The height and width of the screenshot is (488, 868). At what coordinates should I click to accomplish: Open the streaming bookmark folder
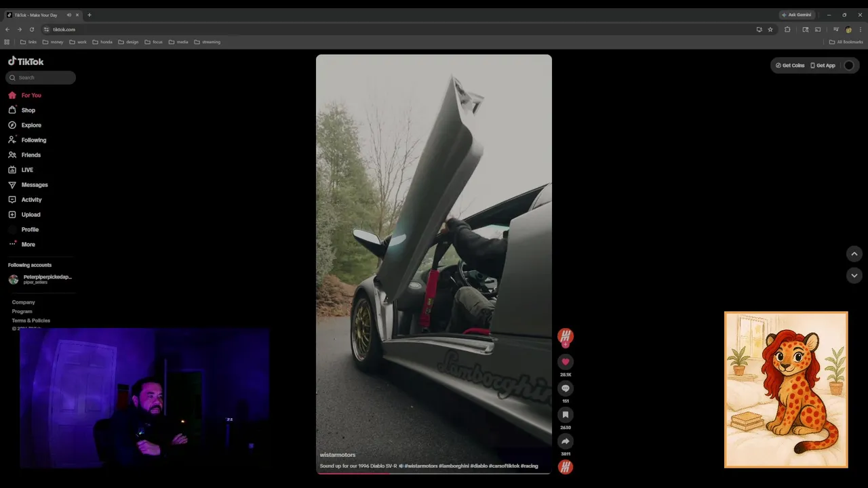(x=207, y=42)
